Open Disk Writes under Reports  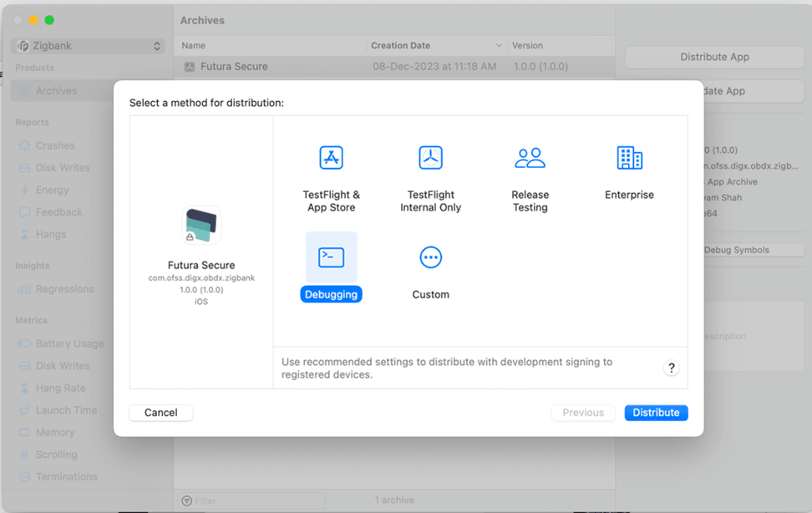pyautogui.click(x=63, y=168)
